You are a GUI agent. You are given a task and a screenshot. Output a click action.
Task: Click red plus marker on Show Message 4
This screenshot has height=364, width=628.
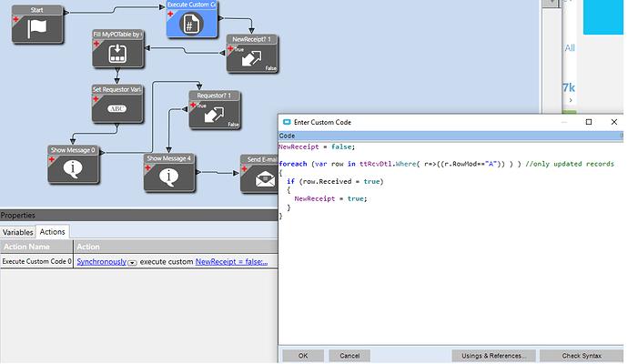click(x=147, y=167)
